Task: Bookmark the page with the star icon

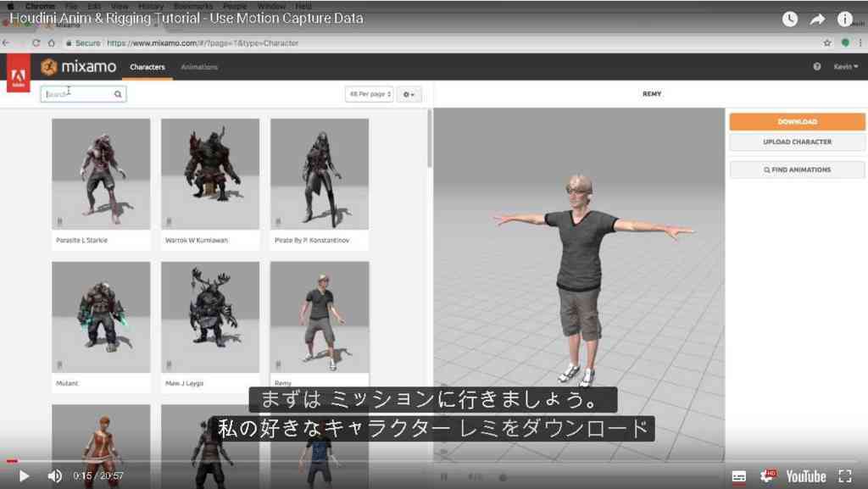Action: 827,42
